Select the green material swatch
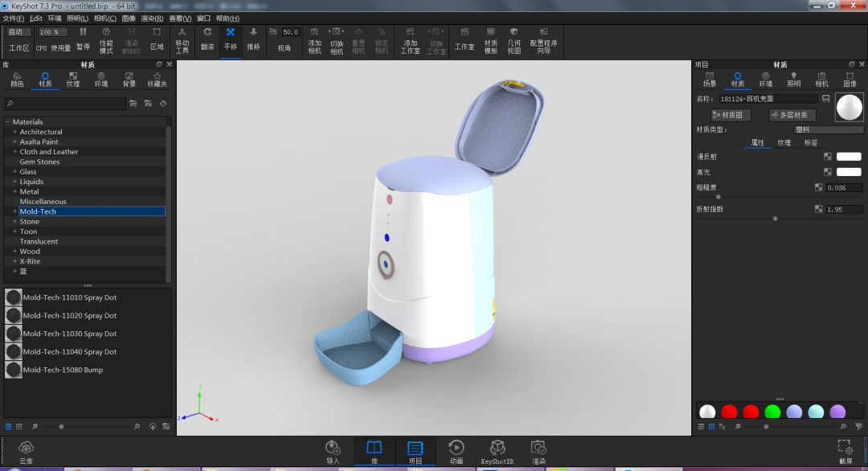This screenshot has width=868, height=471. 772,412
